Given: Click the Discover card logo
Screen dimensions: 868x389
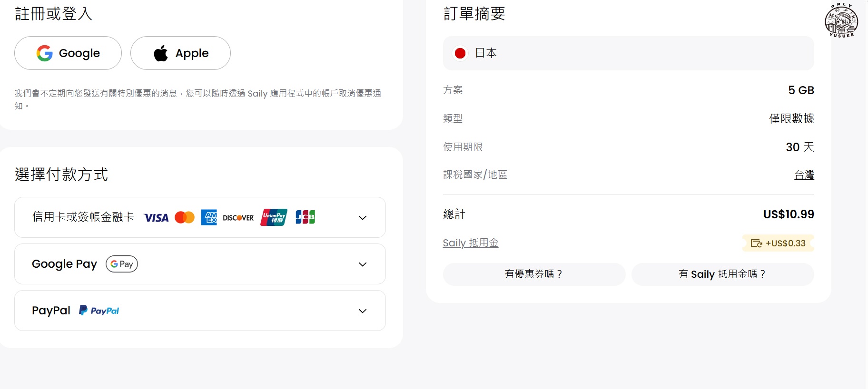Looking at the screenshot, I should click(238, 218).
